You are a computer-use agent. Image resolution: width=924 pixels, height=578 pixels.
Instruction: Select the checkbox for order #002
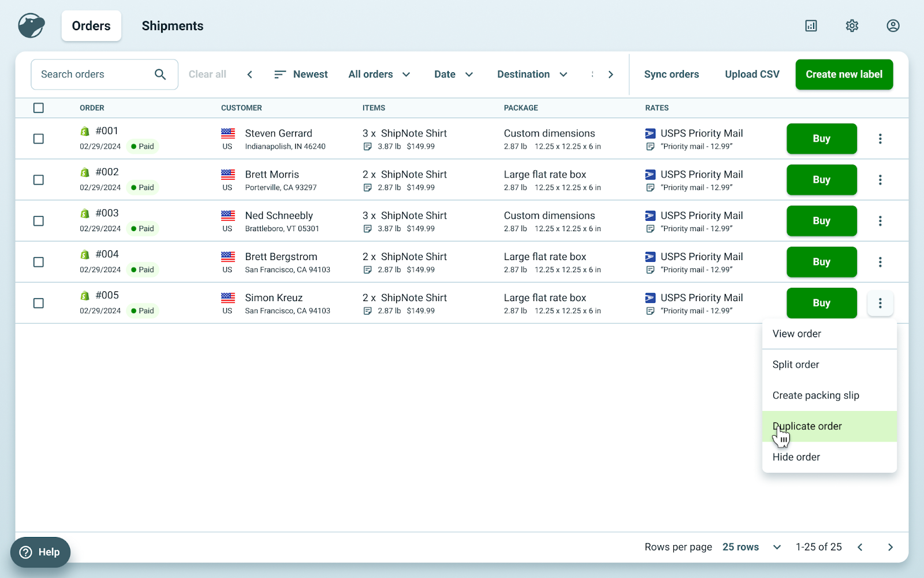(39, 180)
